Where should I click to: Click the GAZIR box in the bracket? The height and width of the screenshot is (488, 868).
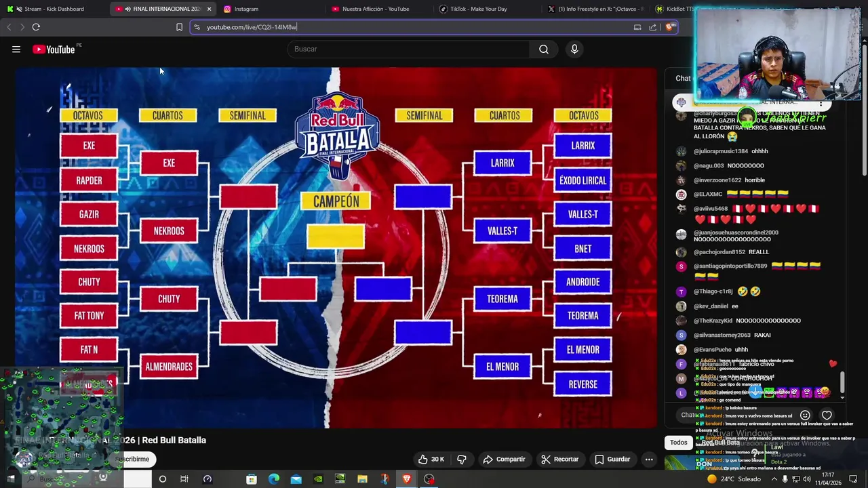[x=89, y=214]
